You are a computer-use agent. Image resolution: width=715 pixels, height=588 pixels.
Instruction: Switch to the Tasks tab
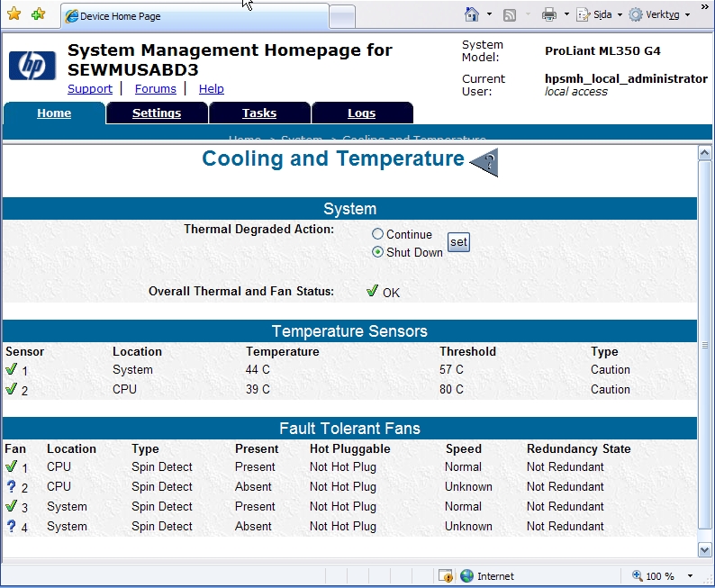pyautogui.click(x=259, y=113)
